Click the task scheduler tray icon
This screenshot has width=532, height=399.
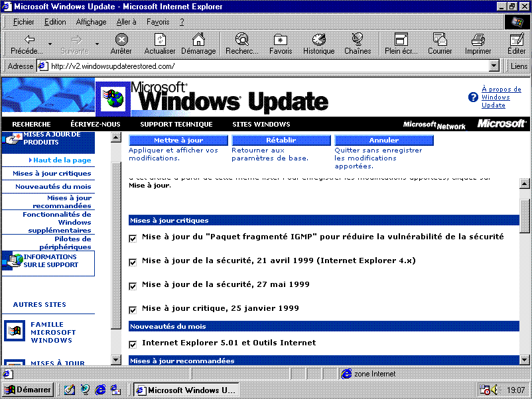[484, 390]
